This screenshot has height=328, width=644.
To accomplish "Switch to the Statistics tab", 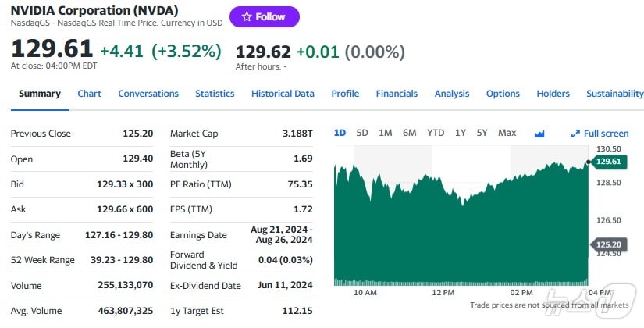I will tap(215, 94).
